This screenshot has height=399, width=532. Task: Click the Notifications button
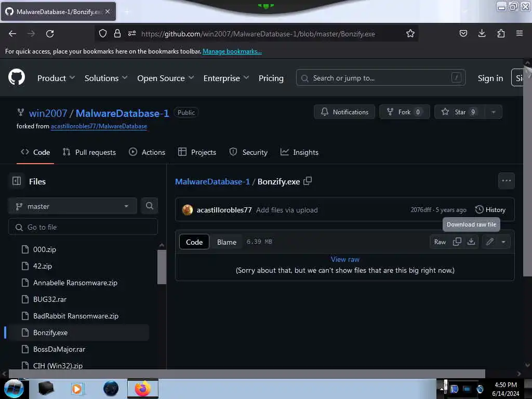pyautogui.click(x=344, y=112)
